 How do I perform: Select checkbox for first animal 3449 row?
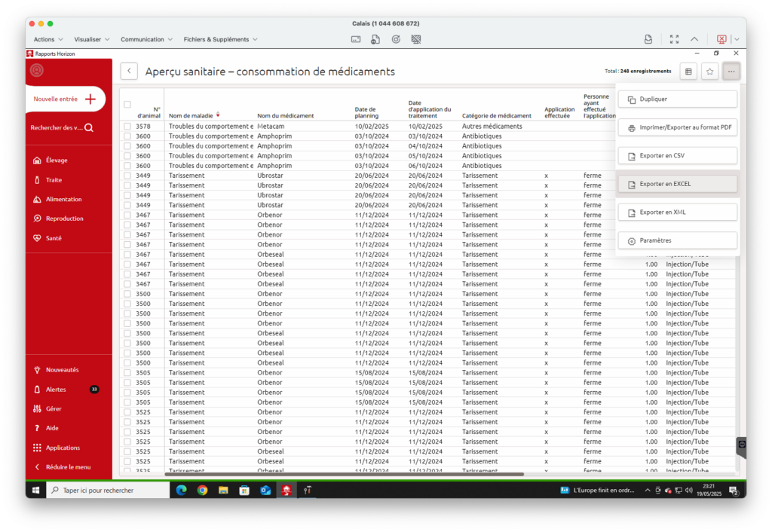click(127, 176)
